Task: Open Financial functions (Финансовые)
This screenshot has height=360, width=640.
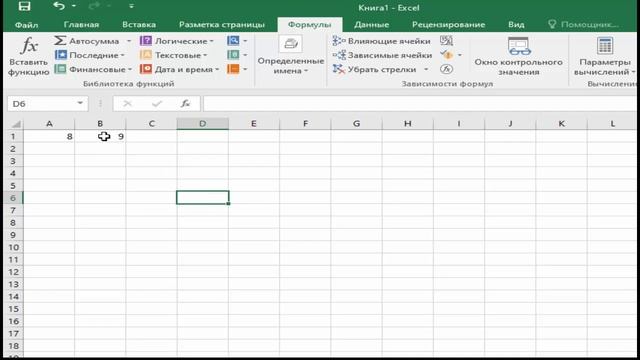Action: pos(93,69)
